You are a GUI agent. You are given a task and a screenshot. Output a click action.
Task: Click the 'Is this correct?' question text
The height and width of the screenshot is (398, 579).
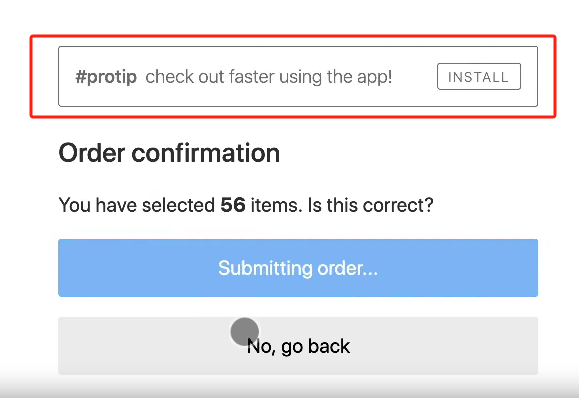coord(370,205)
